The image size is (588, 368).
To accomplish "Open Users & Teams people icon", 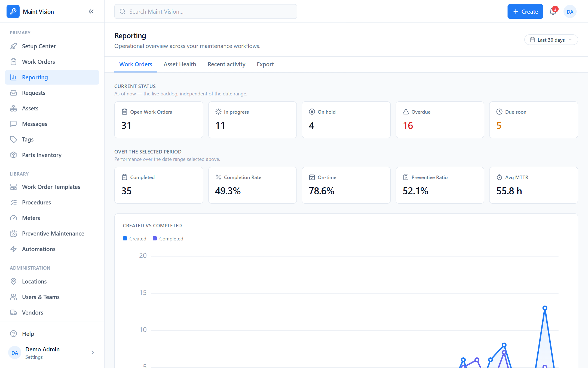I will click(x=13, y=297).
